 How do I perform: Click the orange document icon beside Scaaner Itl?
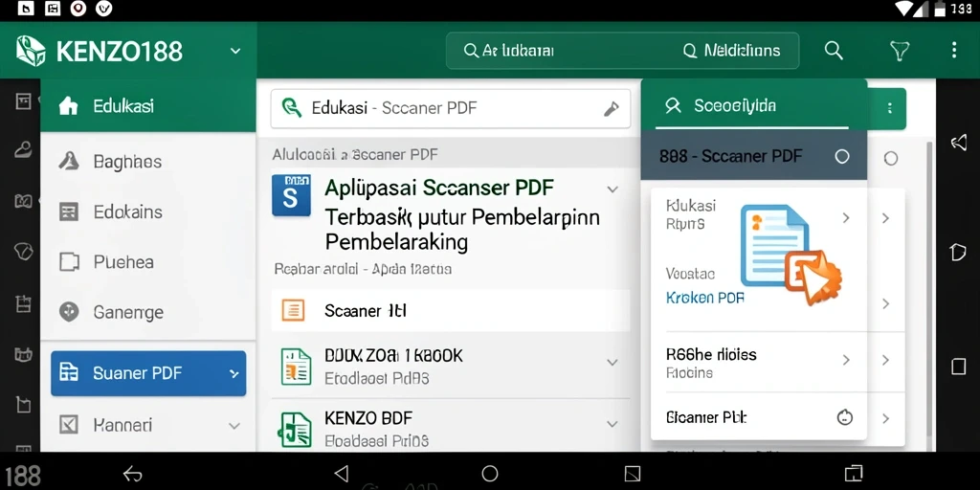click(x=293, y=310)
